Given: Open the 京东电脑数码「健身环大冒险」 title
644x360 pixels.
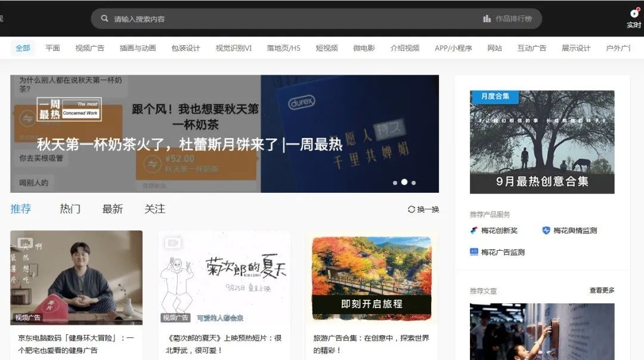Looking at the screenshot, I should tap(76, 344).
